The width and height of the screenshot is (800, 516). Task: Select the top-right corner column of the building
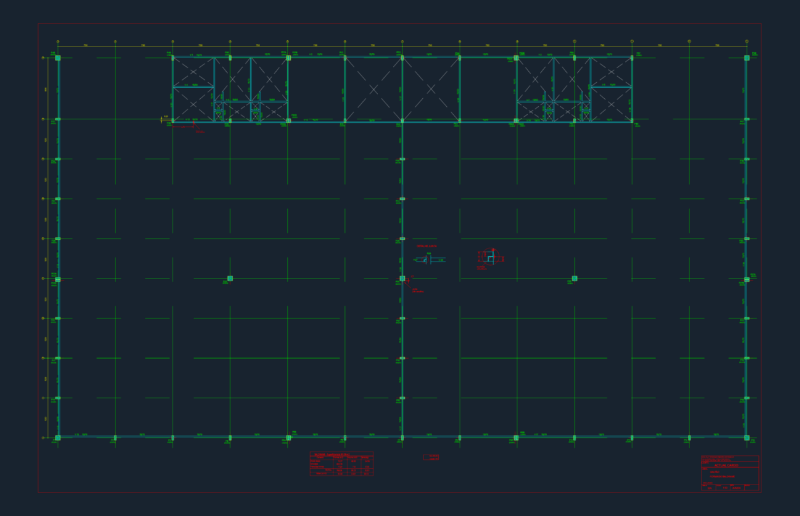tap(747, 58)
